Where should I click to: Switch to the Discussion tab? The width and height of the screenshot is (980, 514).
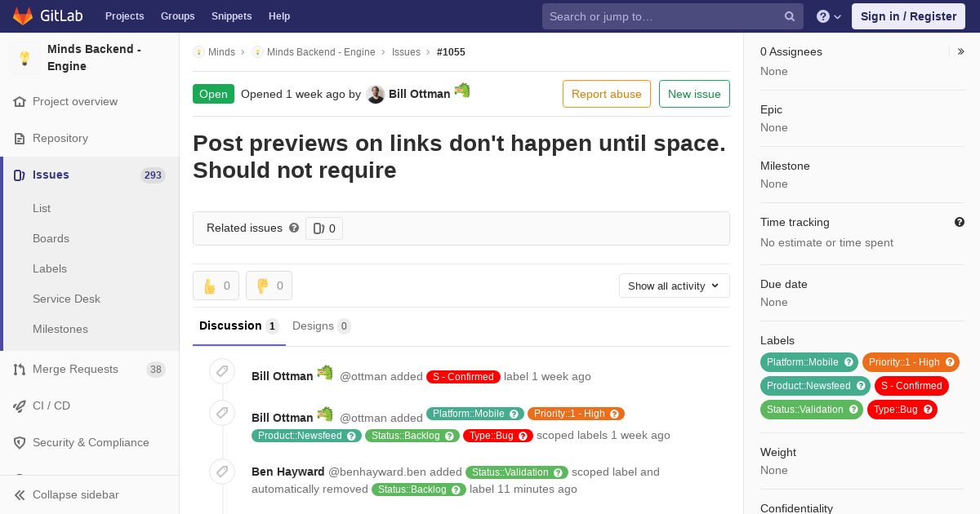click(238, 326)
